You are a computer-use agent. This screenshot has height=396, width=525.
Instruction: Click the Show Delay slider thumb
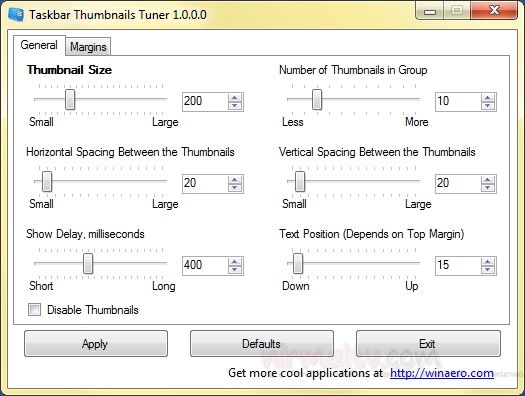(88, 263)
